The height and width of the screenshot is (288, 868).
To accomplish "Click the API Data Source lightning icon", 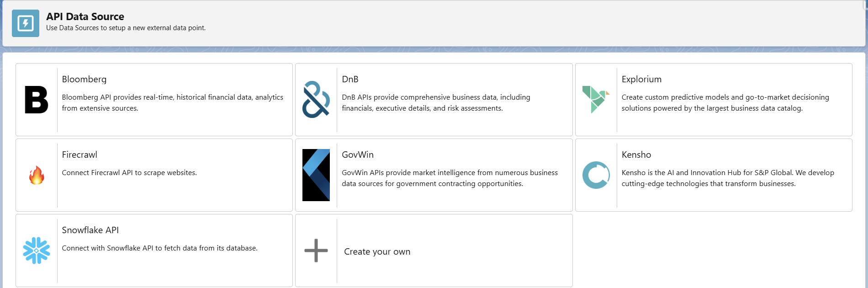I will point(26,23).
